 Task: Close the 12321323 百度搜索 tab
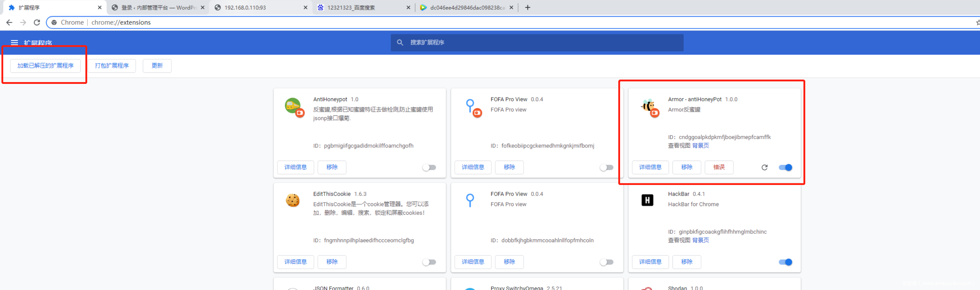click(408, 8)
